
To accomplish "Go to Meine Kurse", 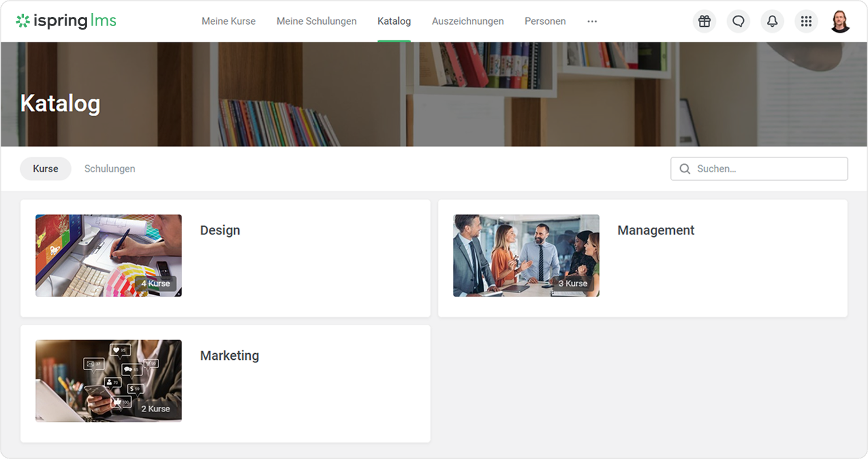I will click(228, 22).
